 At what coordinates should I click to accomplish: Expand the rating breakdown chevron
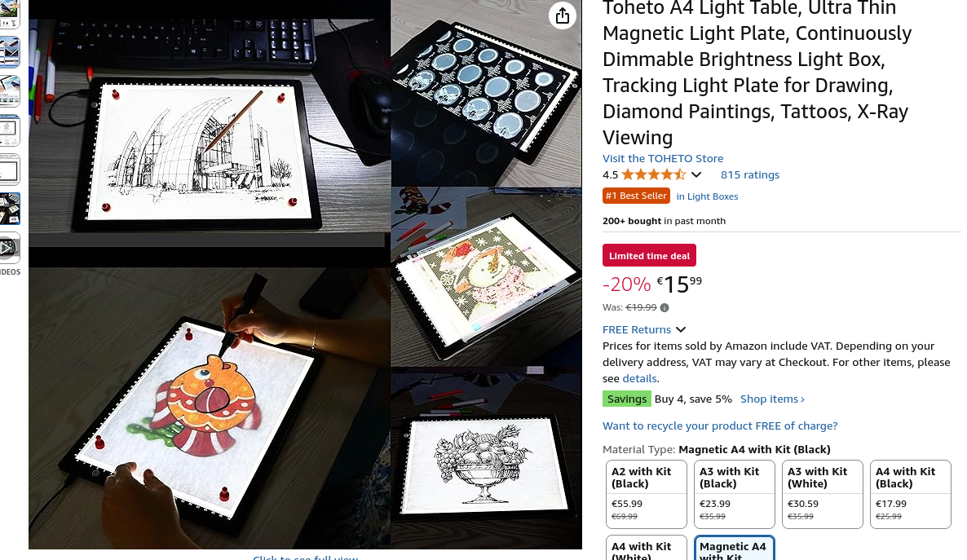tap(696, 174)
